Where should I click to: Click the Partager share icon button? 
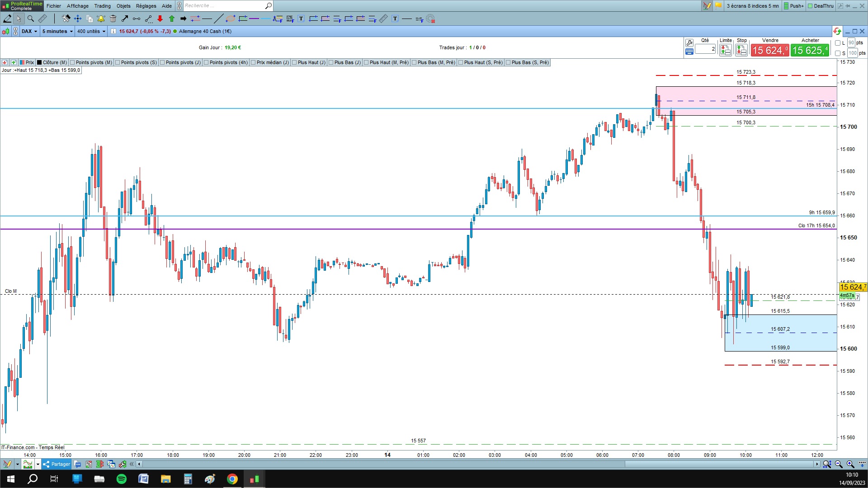click(57, 464)
